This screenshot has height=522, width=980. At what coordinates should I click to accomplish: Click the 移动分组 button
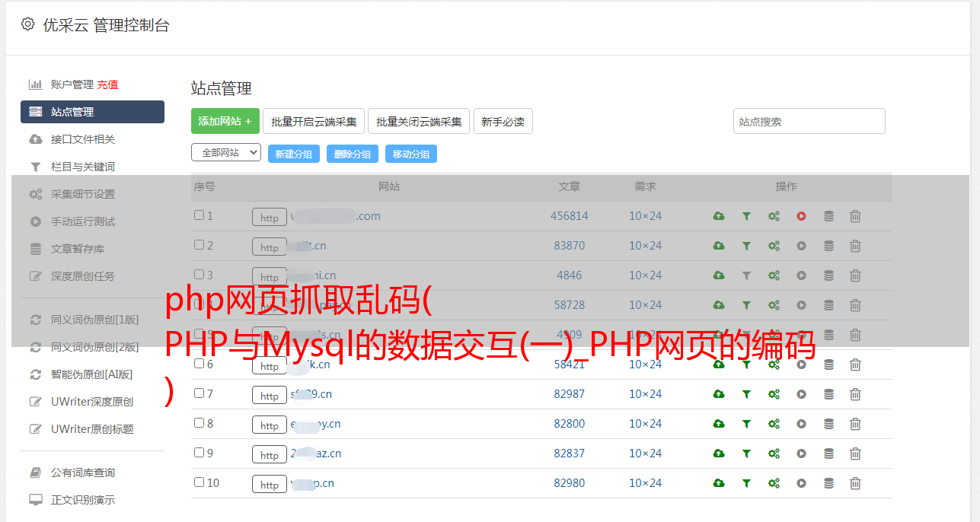(411, 154)
